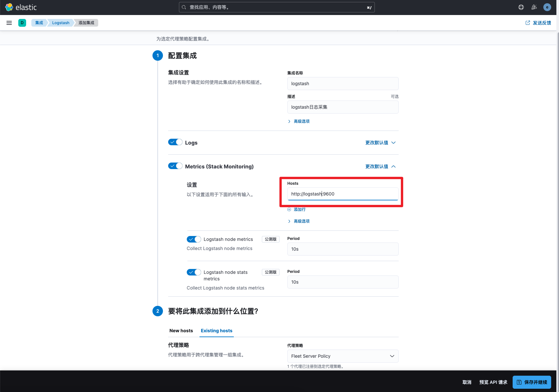
Task: Expand advanced options under description
Action: (299, 121)
